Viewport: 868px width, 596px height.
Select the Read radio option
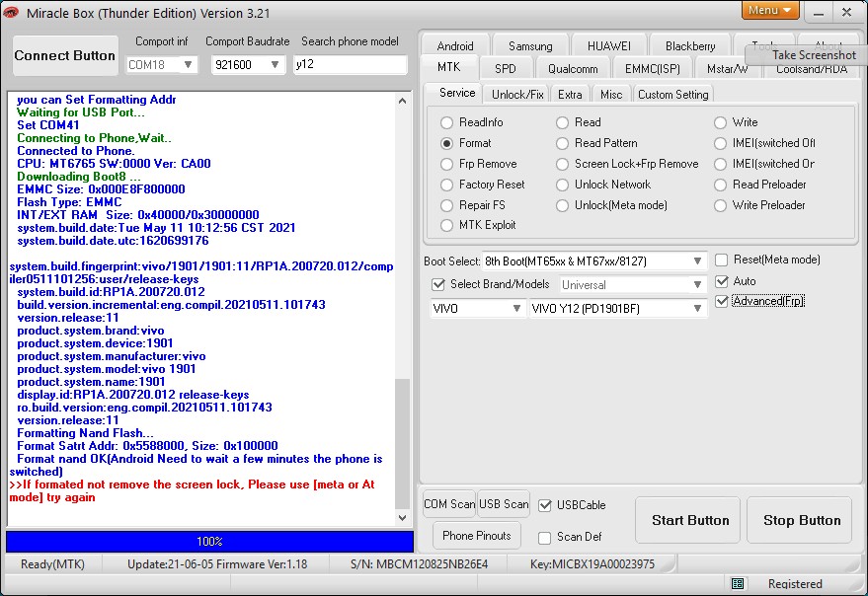click(563, 122)
